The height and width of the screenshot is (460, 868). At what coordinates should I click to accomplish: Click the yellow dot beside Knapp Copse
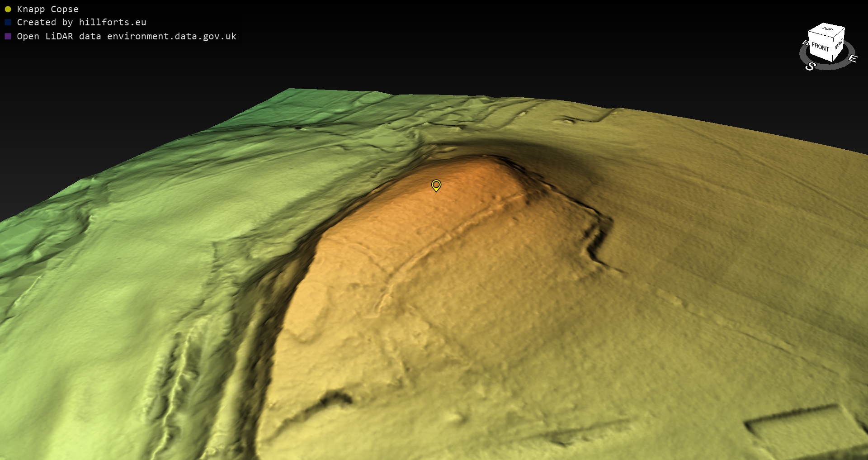(8, 9)
